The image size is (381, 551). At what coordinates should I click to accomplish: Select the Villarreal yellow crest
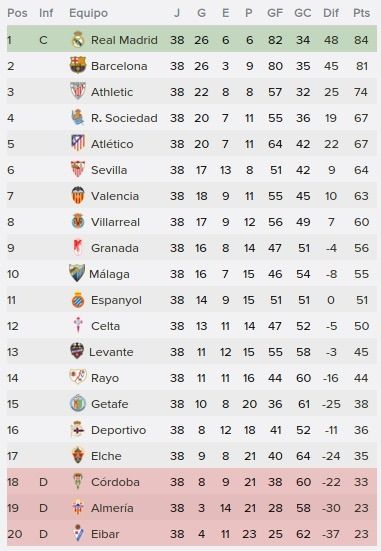tap(78, 221)
